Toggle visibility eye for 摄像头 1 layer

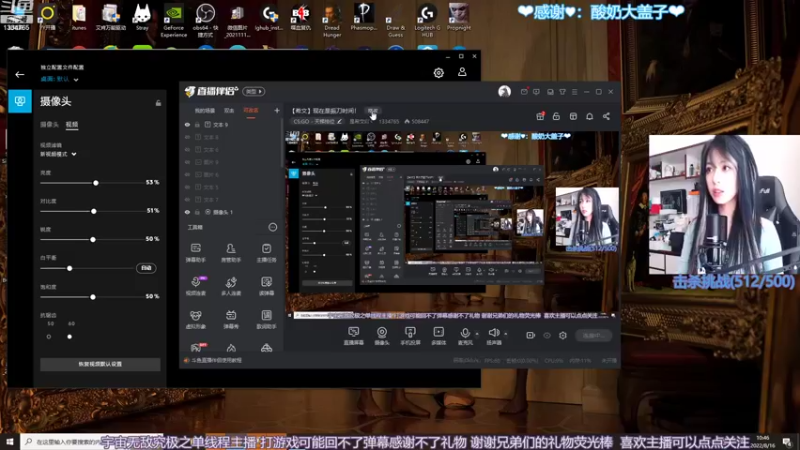point(187,212)
